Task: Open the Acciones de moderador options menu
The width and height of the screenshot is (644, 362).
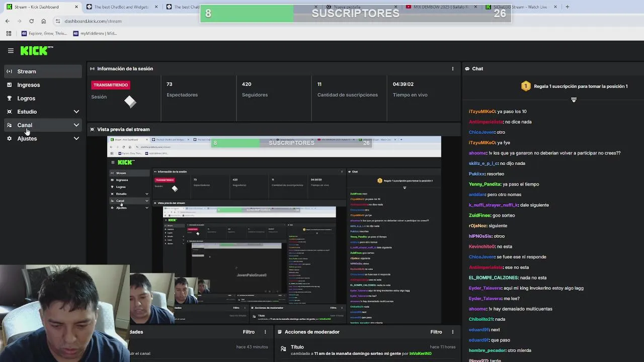Action: pyautogui.click(x=452, y=332)
